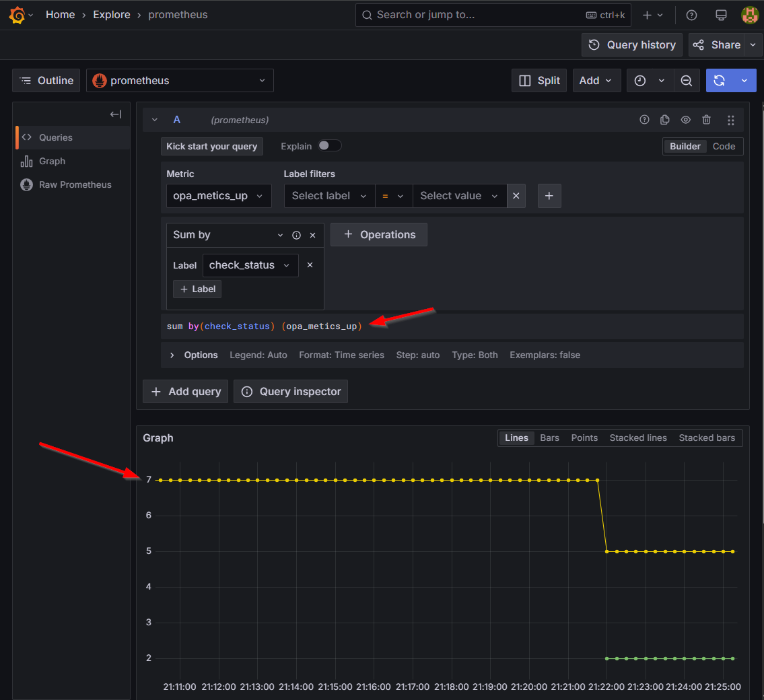Click the zoom out magnifier icon
This screenshot has width=764, height=700.
tap(687, 80)
